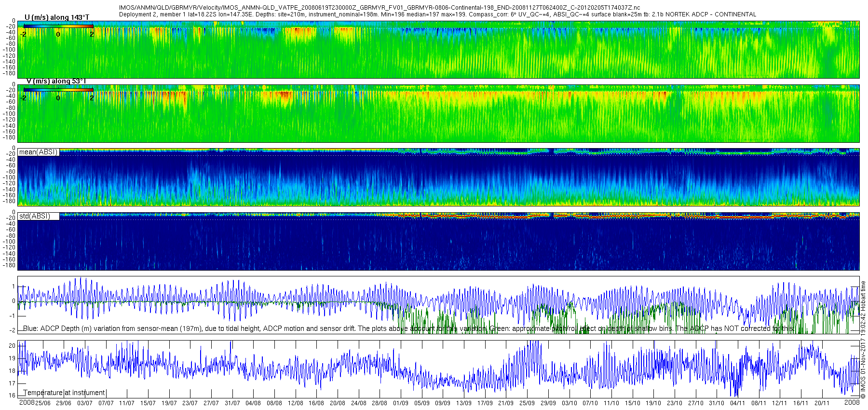Click the '16/08' date tick label
Viewport: 868px width, 410px height.
point(316,403)
